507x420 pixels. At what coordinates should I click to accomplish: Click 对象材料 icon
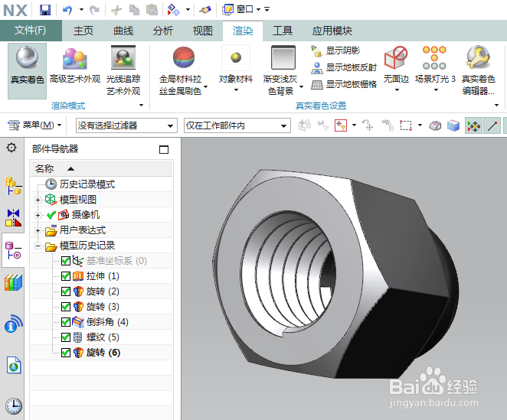point(236,58)
